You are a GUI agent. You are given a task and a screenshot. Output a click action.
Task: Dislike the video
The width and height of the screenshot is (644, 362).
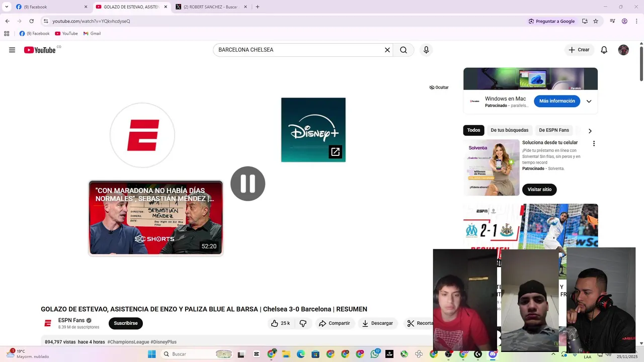point(303,323)
